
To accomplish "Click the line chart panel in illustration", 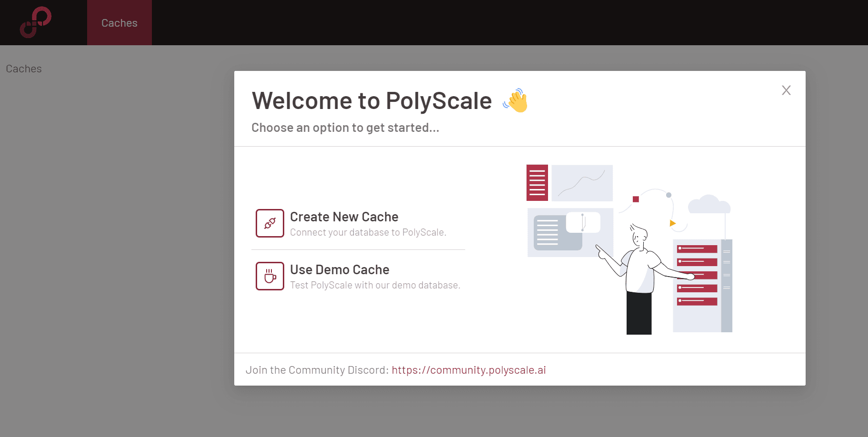I will click(x=582, y=183).
